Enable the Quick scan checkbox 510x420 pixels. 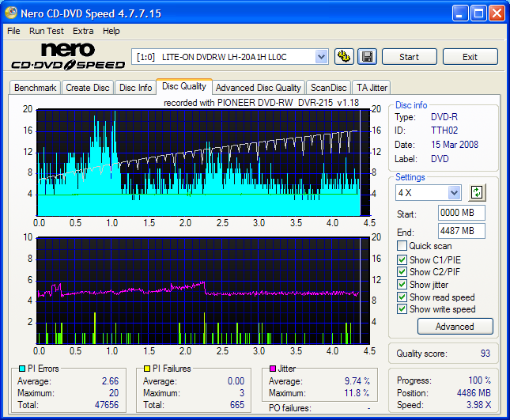[402, 246]
